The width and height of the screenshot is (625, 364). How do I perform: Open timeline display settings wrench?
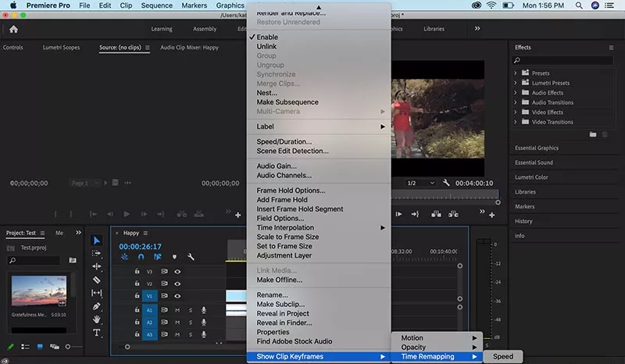click(191, 256)
